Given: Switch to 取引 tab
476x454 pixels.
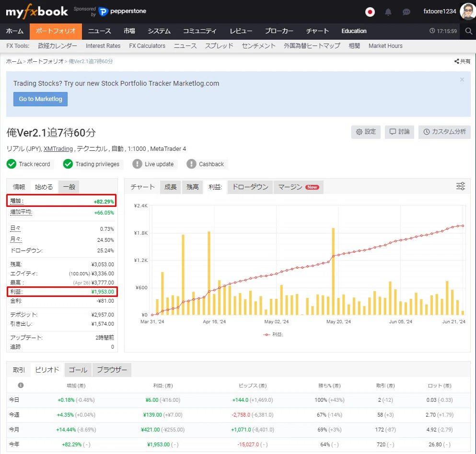Looking at the screenshot, I should 19,370.
